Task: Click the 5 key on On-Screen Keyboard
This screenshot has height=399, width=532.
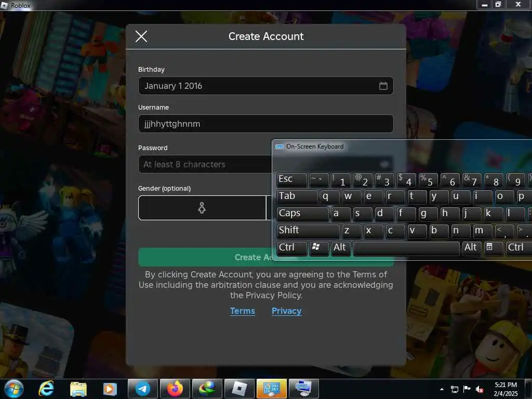Action: [x=428, y=179]
